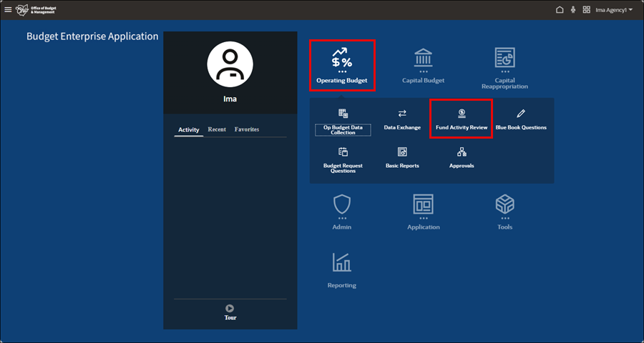Viewport: 644px width, 343px height.
Task: Switch to the Favorites tab
Action: [247, 129]
